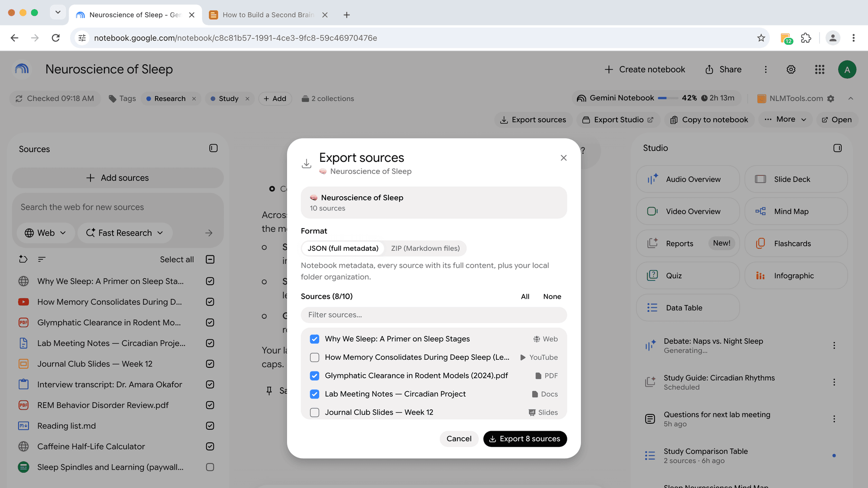
Task: Open the notebook three-dot menu beside Share
Action: (765, 70)
